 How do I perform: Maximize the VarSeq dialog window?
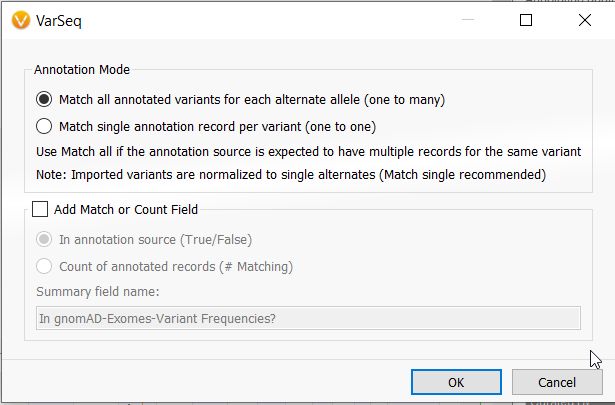526,20
